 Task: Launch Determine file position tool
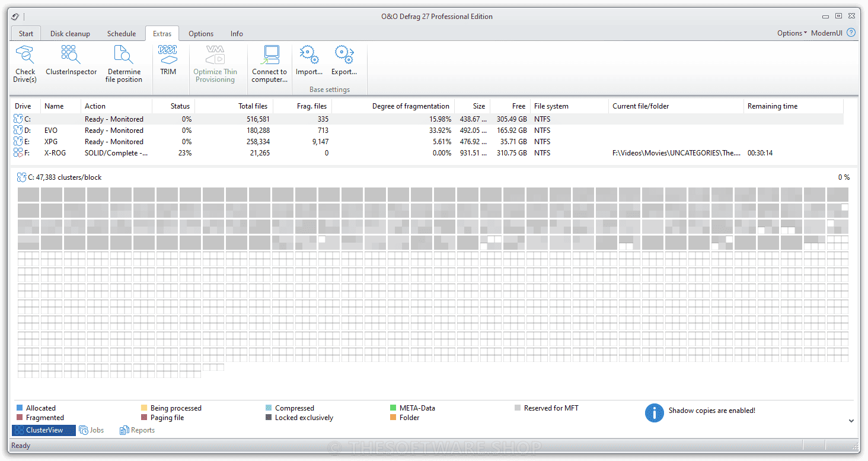[124, 64]
